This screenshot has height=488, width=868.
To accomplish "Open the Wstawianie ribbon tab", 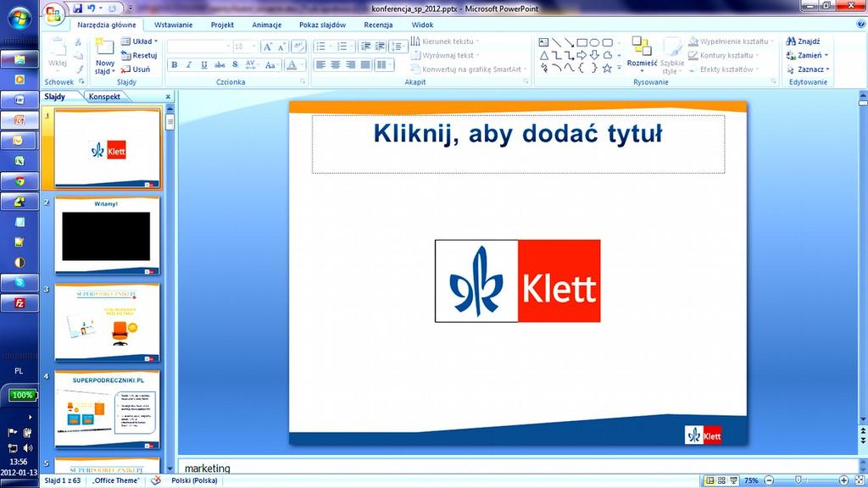I will coord(173,25).
